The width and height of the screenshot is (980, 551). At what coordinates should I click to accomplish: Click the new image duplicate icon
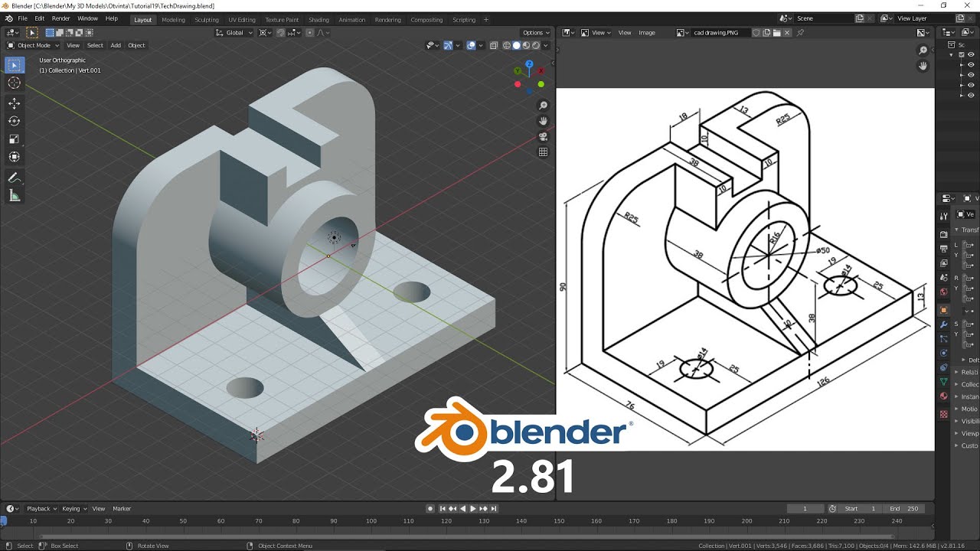pos(767,33)
